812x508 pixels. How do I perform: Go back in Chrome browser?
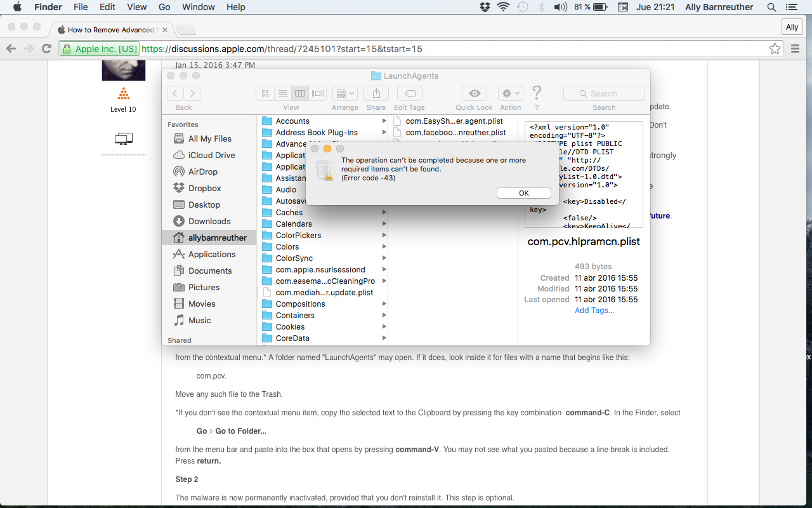(x=11, y=48)
